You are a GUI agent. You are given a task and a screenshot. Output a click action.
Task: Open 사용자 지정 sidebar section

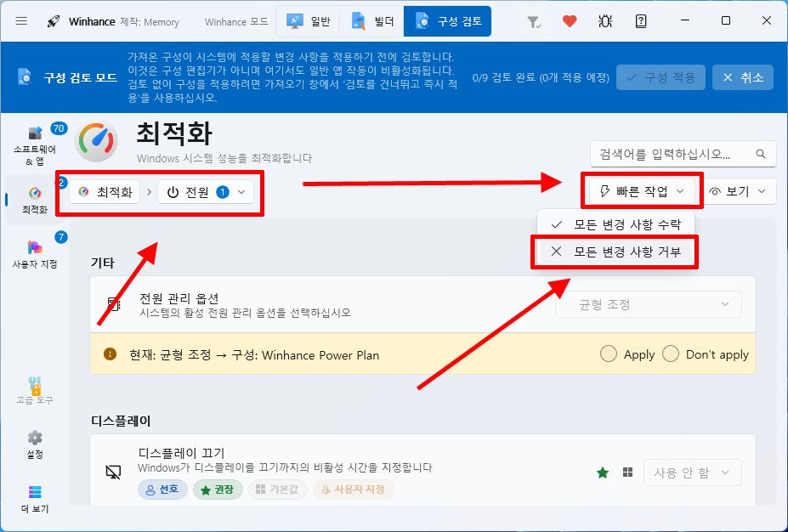point(35,255)
